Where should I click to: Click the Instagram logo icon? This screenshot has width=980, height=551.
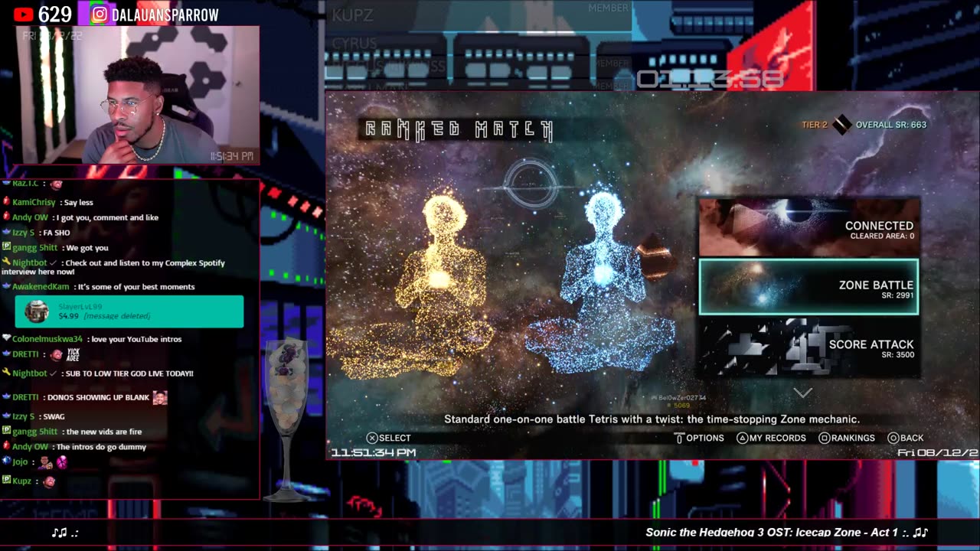(x=100, y=14)
